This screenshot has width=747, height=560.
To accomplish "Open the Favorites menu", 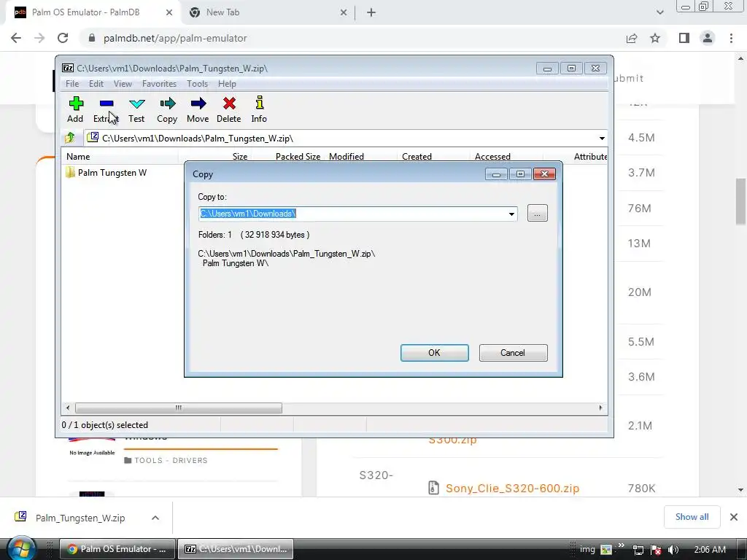I will (x=160, y=84).
